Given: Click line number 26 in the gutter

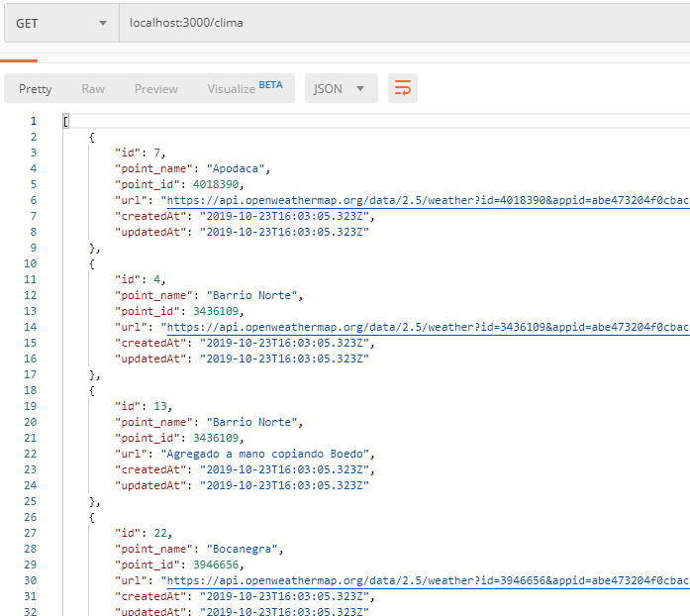Looking at the screenshot, I should tap(30, 517).
